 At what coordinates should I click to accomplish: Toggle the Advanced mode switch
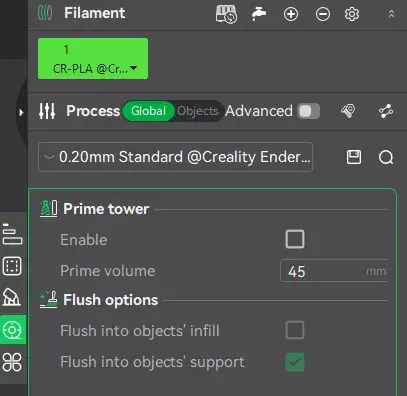click(x=309, y=111)
